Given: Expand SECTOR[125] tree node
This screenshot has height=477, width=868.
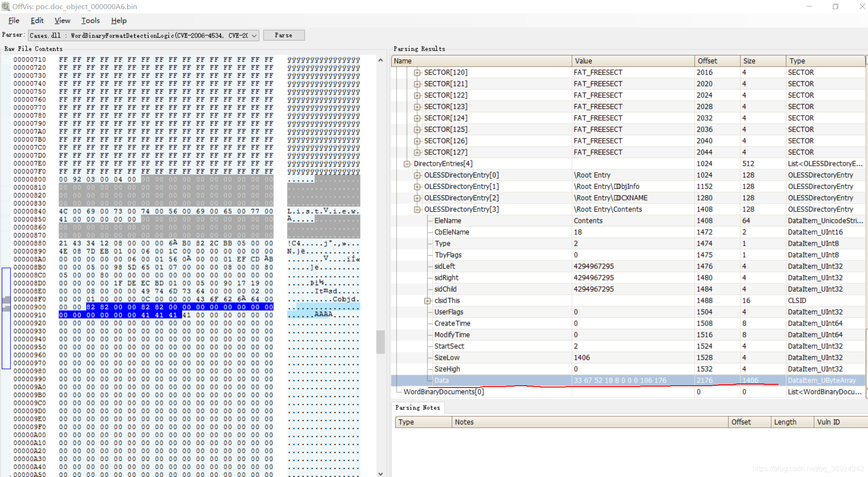Looking at the screenshot, I should pyautogui.click(x=417, y=130).
